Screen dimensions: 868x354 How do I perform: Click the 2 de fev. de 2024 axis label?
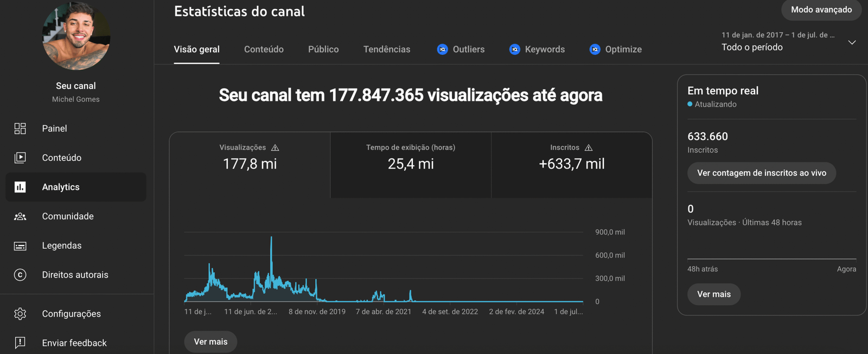516,312
